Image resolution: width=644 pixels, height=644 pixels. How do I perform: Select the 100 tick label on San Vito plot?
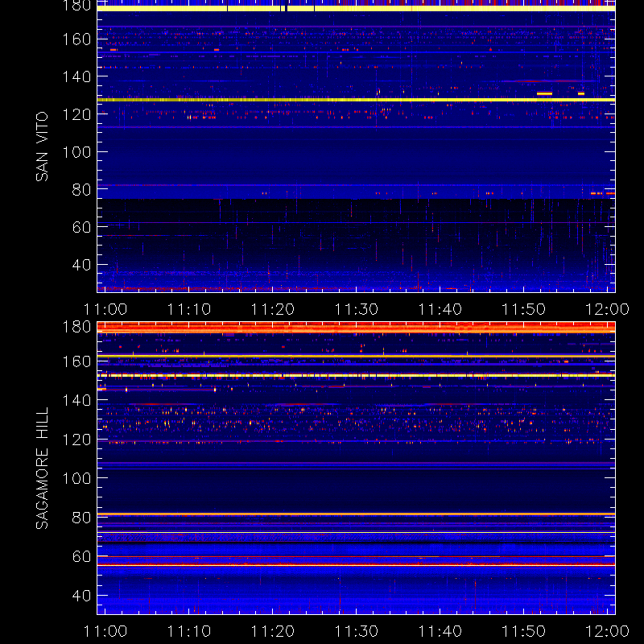76,152
